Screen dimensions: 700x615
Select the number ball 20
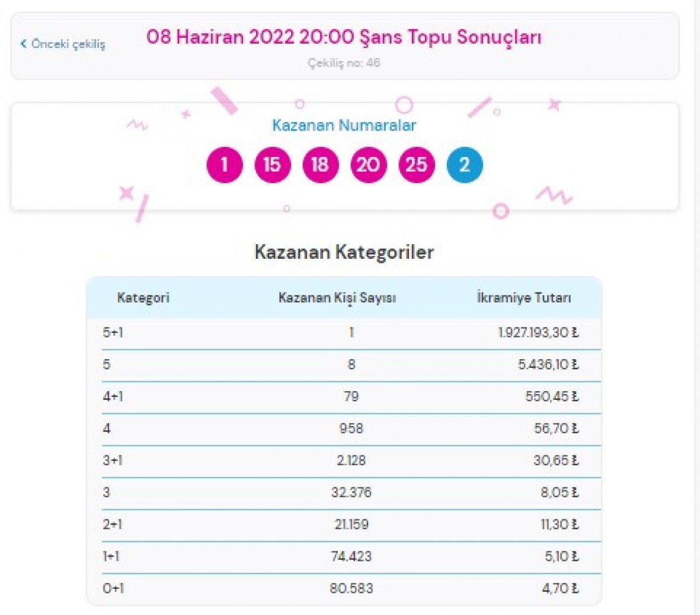click(x=367, y=164)
